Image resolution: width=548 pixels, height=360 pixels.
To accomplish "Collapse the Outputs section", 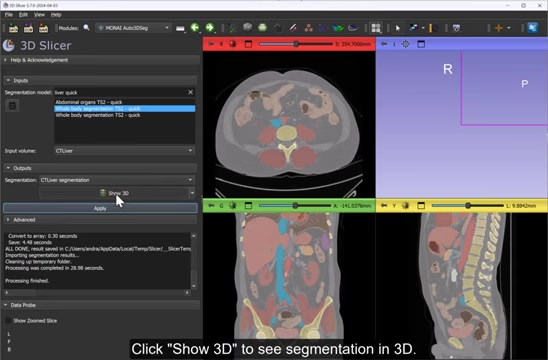I will click(x=101, y=168).
